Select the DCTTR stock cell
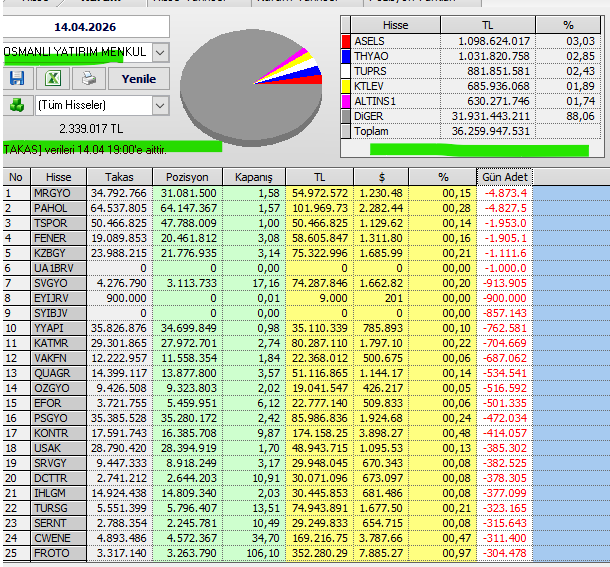The width and height of the screenshot is (610, 567). [x=58, y=478]
